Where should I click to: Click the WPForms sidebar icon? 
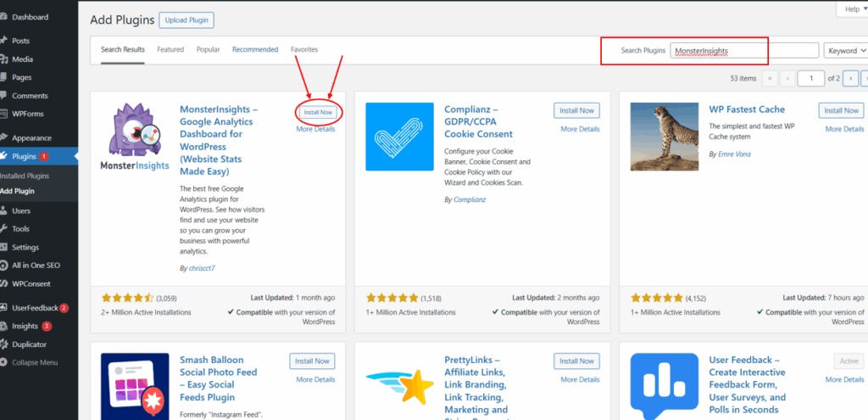point(3,115)
